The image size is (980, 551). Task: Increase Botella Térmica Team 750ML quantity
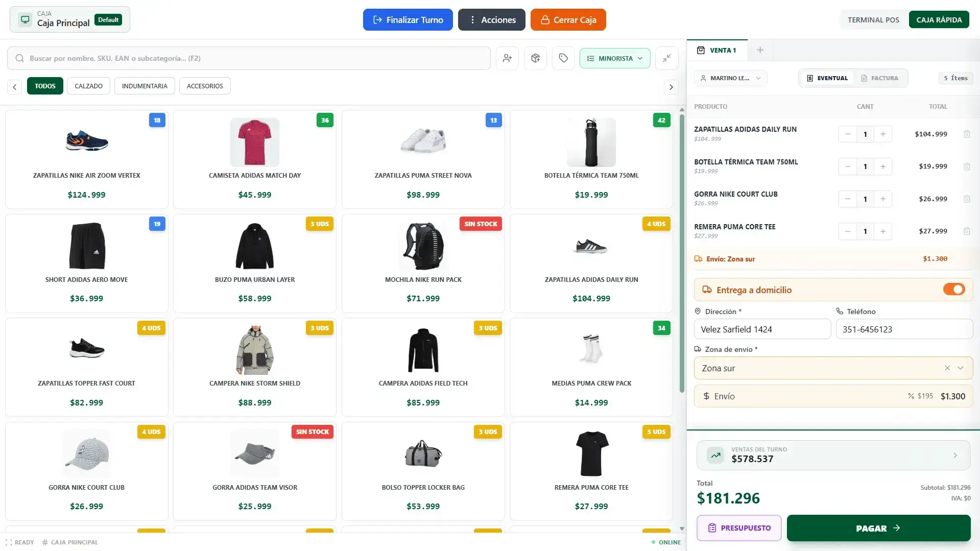[x=883, y=166]
